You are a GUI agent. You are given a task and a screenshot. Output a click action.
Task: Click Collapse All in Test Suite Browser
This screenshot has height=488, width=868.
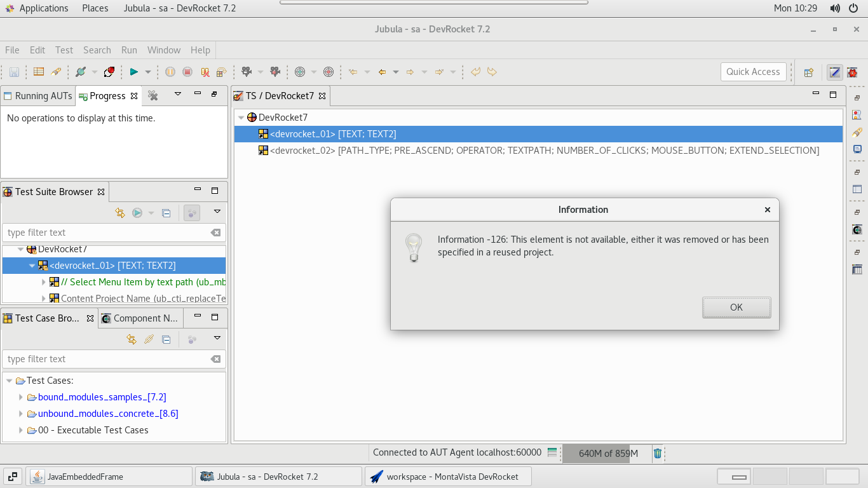coord(166,213)
